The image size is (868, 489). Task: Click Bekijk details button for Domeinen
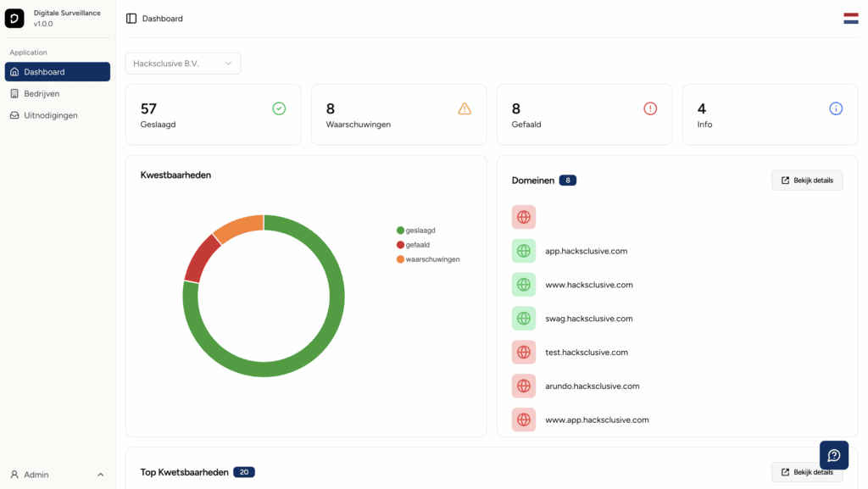[x=807, y=181]
